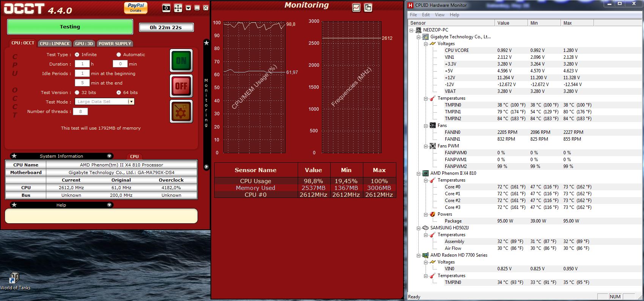
Task: Click the move-window crosshair icon in OCCT
Action: point(178,8)
